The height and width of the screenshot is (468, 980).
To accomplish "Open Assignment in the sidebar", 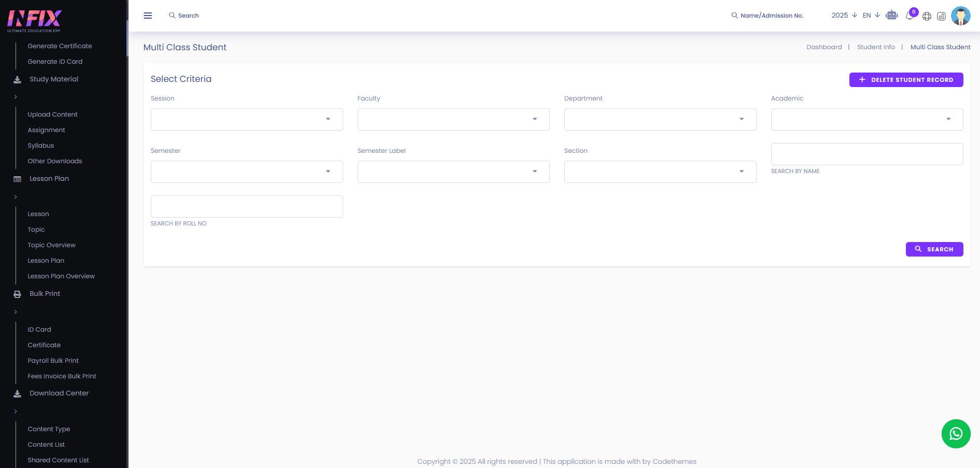I will [x=46, y=130].
